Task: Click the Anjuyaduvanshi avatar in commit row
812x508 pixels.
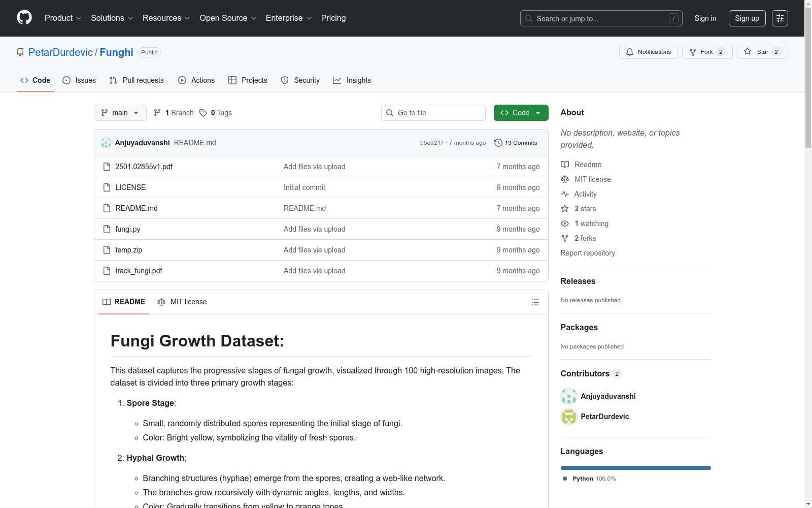Action: click(106, 143)
